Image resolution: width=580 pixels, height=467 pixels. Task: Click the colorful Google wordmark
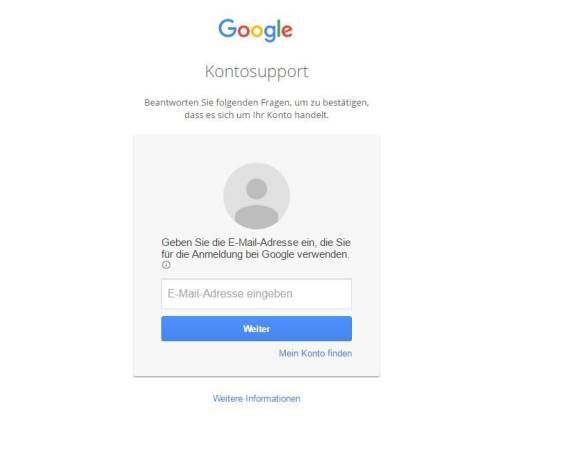coord(256,30)
